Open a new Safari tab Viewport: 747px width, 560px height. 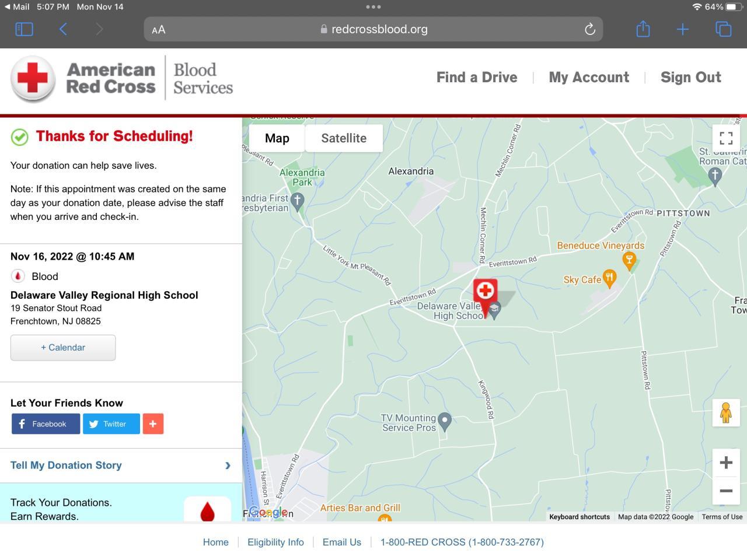(x=683, y=29)
